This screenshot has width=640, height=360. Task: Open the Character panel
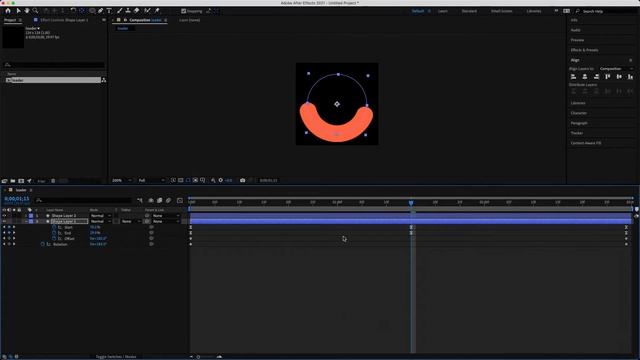[579, 113]
